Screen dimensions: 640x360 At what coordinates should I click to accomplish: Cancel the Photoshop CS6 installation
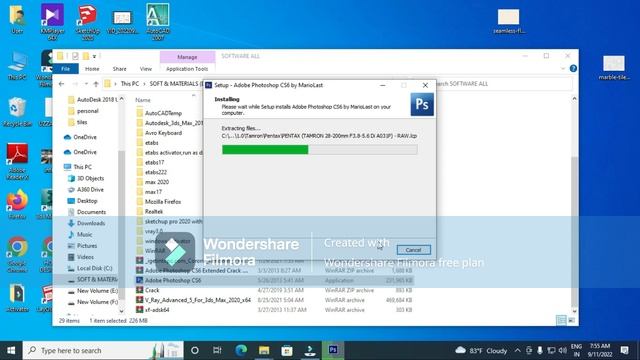coord(413,249)
